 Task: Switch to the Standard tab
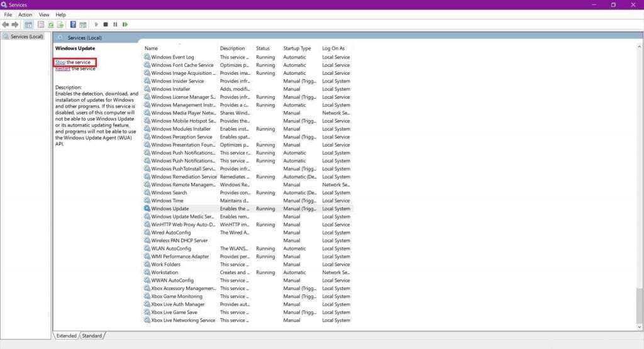pyautogui.click(x=92, y=336)
